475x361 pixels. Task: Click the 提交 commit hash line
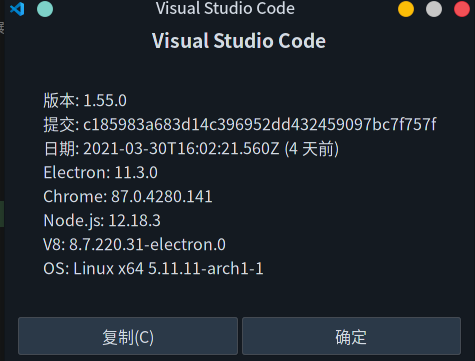[240, 124]
